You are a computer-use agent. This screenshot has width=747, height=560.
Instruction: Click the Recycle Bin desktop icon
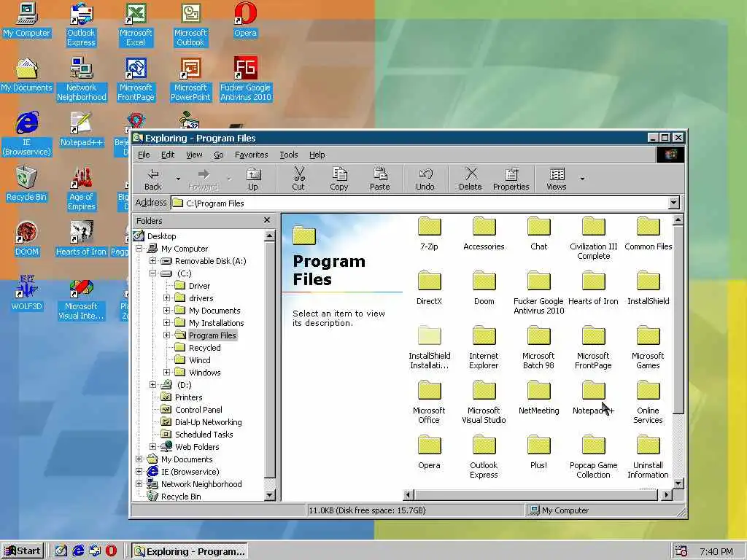tap(27, 184)
